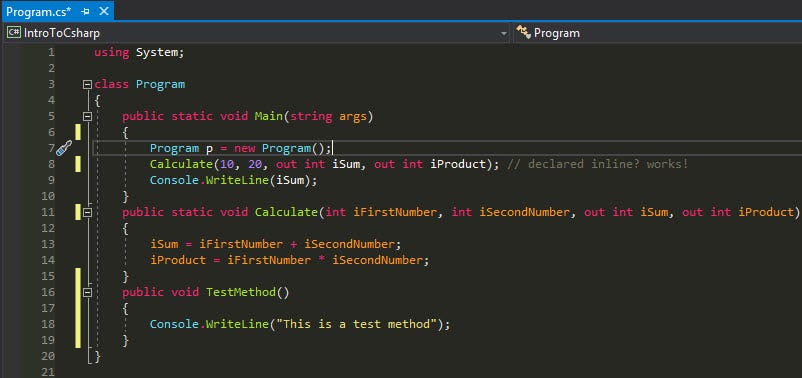Click 'System' on line 1
The image size is (802, 378).
pos(157,53)
